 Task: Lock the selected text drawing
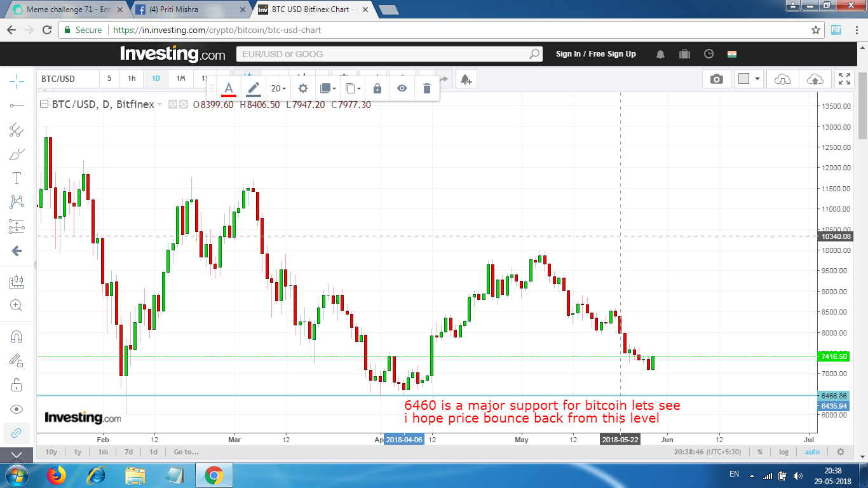(x=377, y=88)
